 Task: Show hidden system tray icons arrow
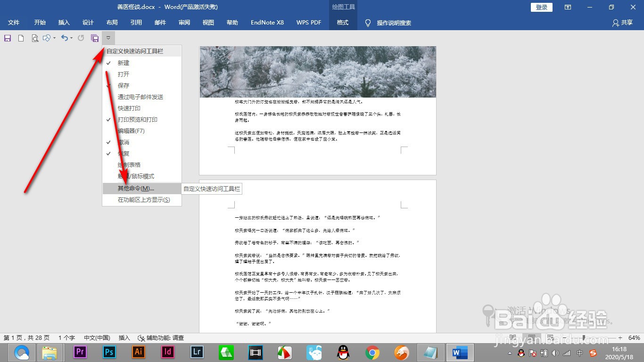(510, 353)
